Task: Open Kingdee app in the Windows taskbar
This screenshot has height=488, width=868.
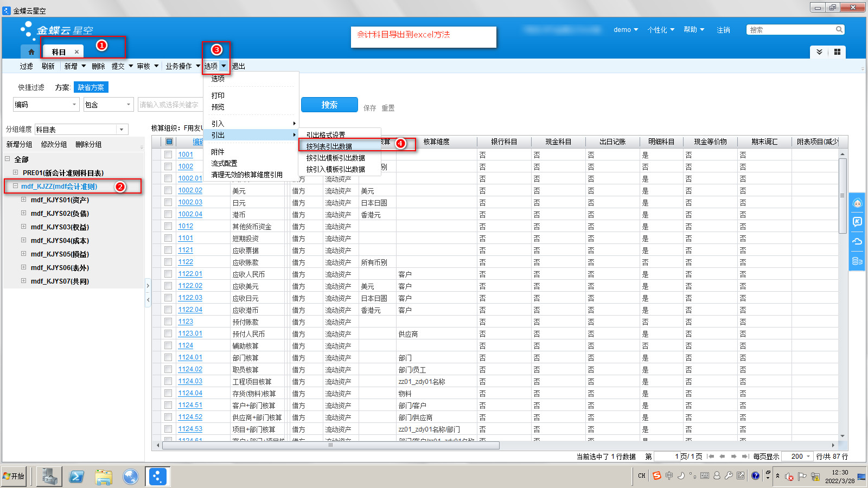Action: click(157, 477)
